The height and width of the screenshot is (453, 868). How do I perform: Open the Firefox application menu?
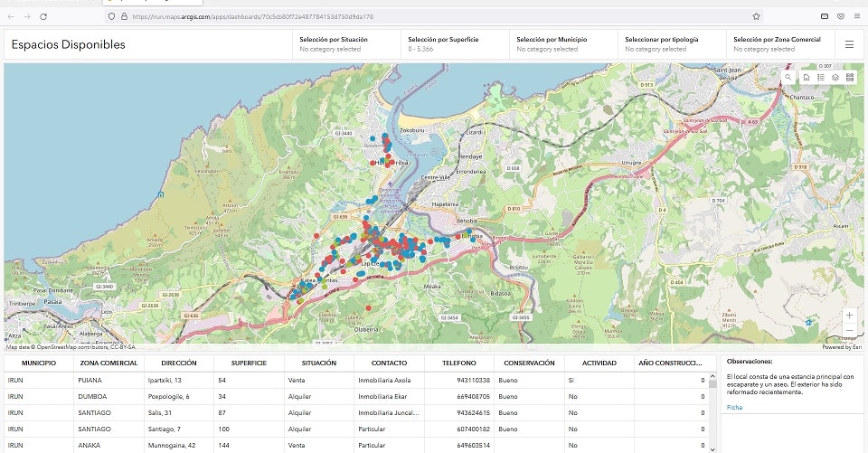pos(857,16)
